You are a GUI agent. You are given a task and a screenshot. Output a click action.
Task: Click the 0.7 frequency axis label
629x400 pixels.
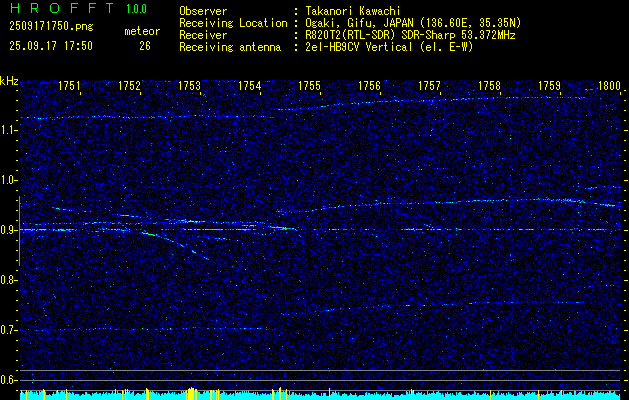9,330
